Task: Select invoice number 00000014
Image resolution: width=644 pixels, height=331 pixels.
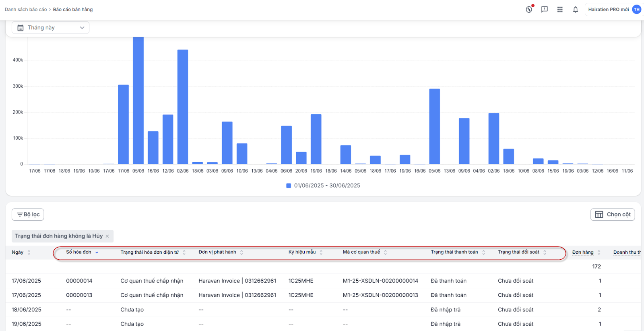Action: click(x=79, y=281)
